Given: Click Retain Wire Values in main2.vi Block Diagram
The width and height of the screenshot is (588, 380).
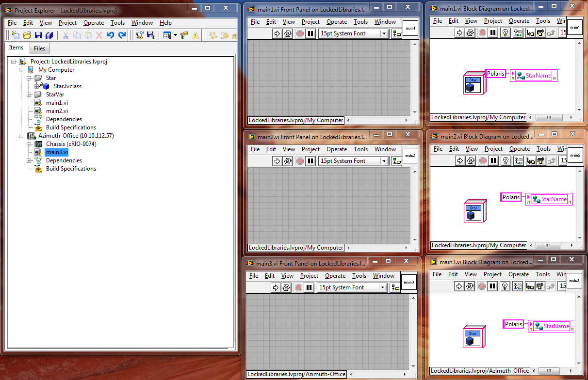Looking at the screenshot, I should click(x=518, y=160).
